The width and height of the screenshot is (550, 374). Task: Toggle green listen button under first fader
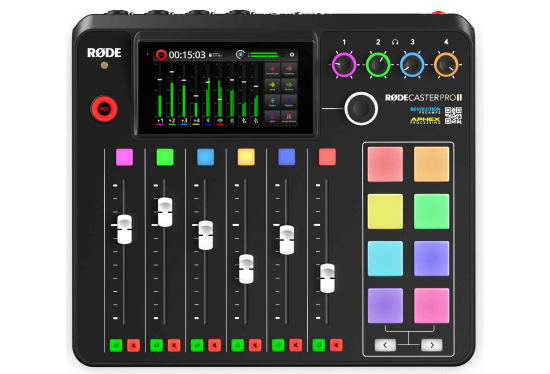pos(116,345)
